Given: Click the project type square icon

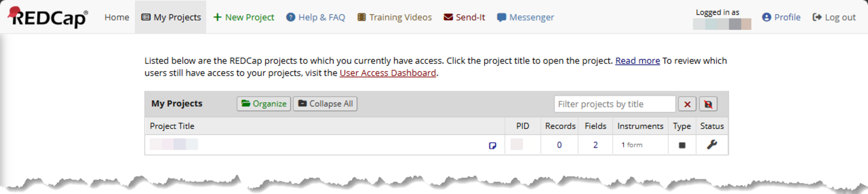Looking at the screenshot, I should (x=682, y=145).
